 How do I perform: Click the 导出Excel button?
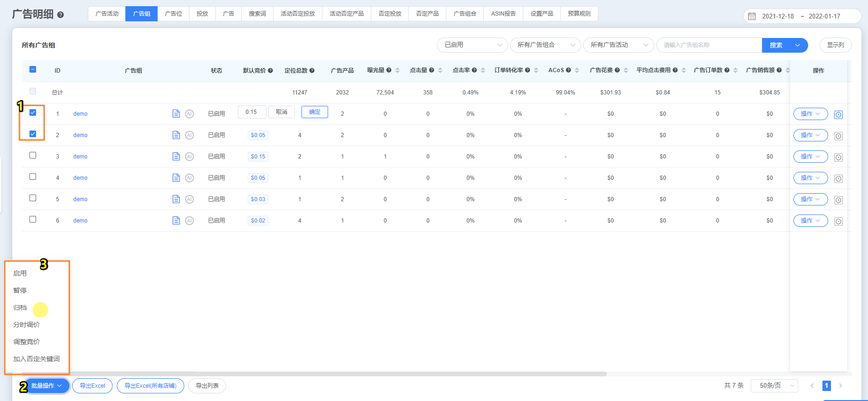click(92, 386)
